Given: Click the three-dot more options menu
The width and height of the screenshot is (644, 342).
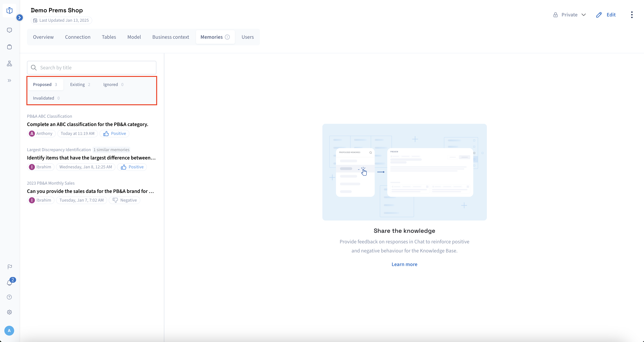Looking at the screenshot, I should 632,15.
